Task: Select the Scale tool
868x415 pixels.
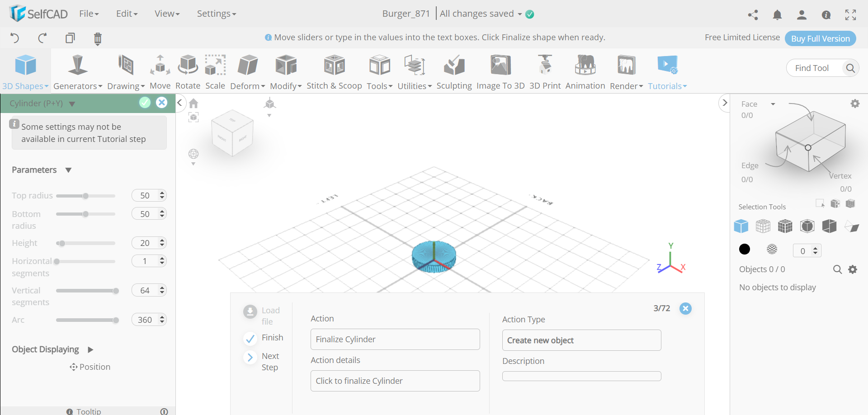Action: pyautogui.click(x=215, y=72)
